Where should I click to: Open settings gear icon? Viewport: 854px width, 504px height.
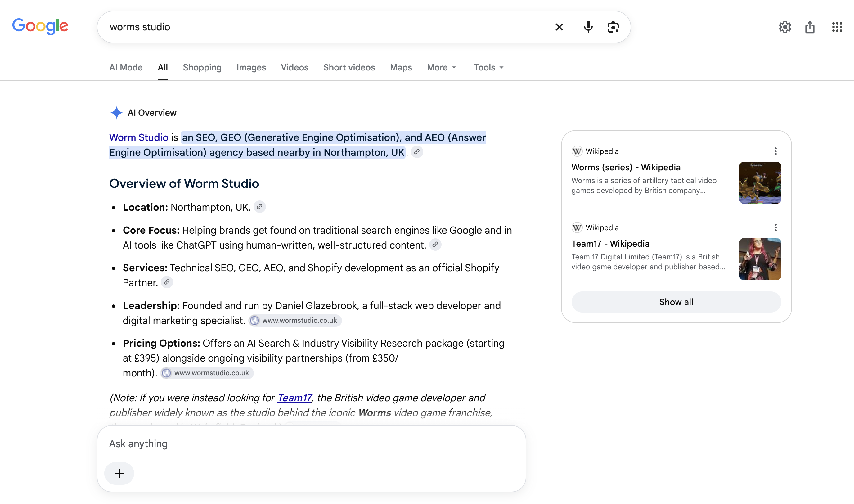(x=785, y=27)
